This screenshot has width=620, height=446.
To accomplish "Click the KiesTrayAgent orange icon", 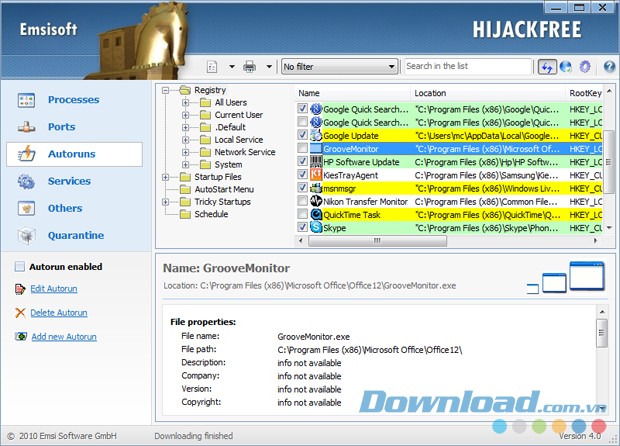I will pyautogui.click(x=316, y=174).
